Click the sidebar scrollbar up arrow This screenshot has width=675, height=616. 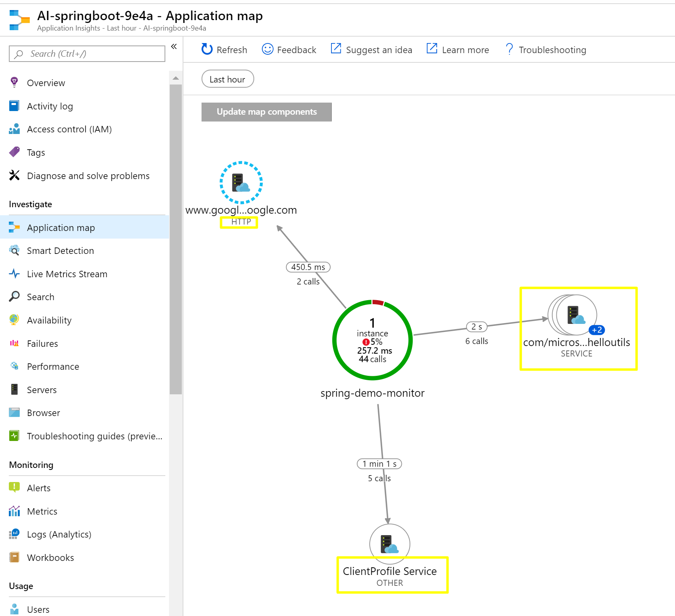(x=176, y=78)
